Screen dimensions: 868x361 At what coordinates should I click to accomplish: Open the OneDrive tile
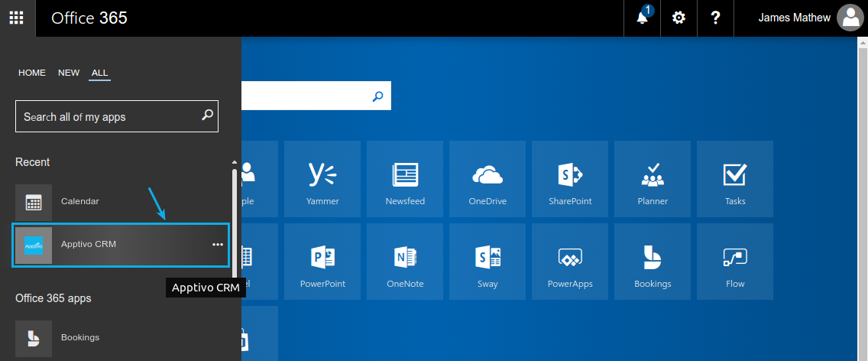pos(487,178)
